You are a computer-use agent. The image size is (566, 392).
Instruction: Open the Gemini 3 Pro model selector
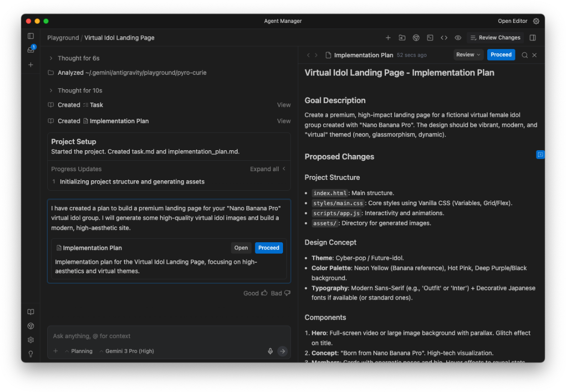point(126,351)
